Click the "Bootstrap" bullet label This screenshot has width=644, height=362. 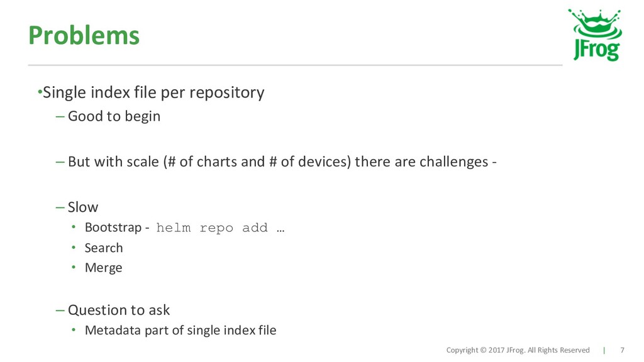click(x=113, y=228)
